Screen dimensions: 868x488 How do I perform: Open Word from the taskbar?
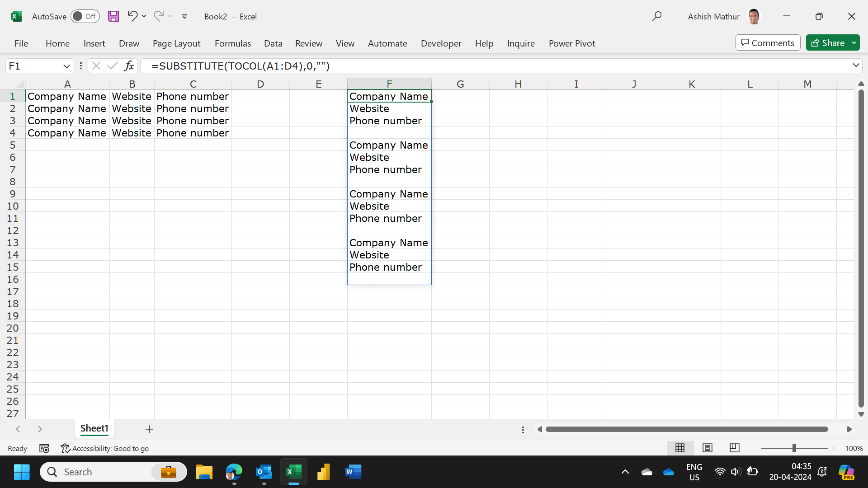(x=353, y=472)
